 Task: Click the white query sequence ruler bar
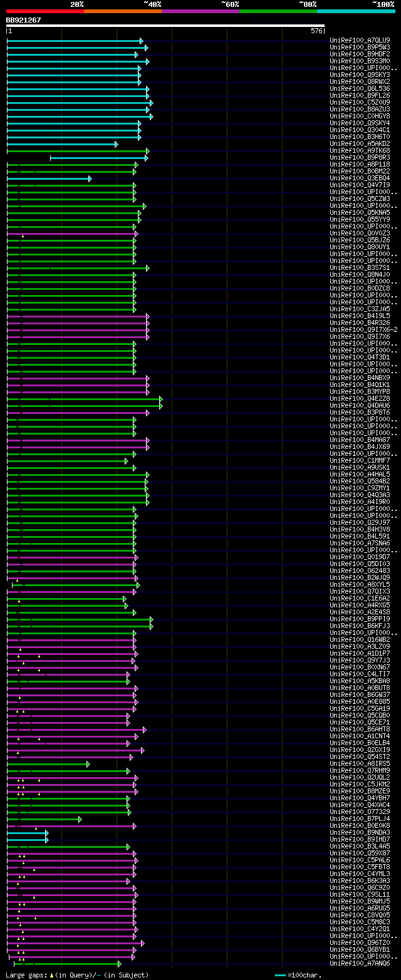point(165,26)
